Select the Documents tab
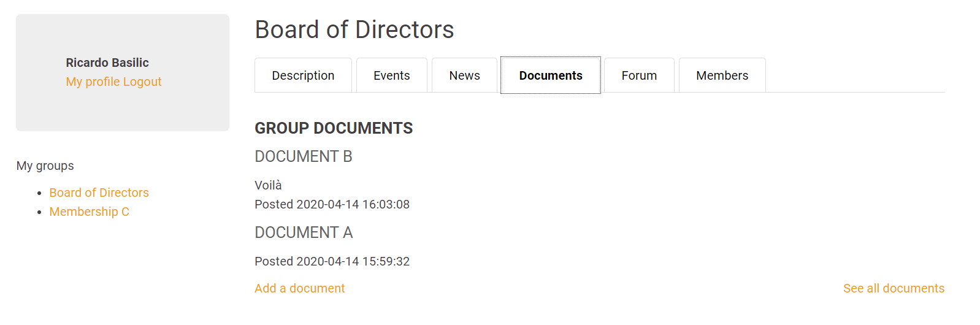The height and width of the screenshot is (325, 980). point(550,75)
